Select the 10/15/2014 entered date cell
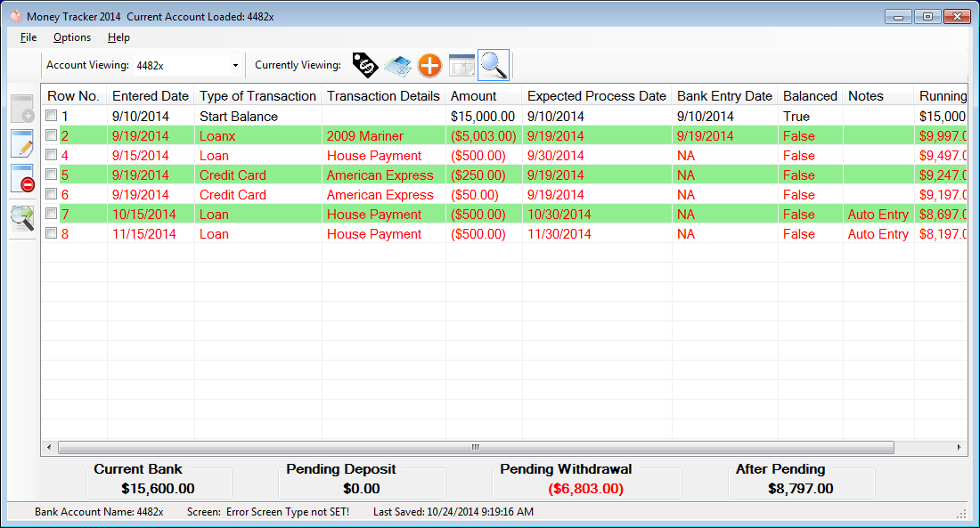Viewport: 980px width, 528px height. (151, 215)
